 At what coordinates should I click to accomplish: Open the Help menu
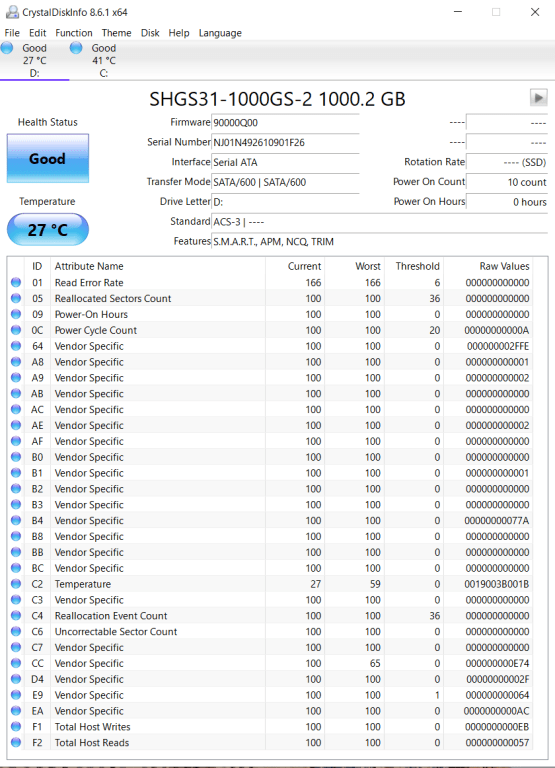point(179,33)
